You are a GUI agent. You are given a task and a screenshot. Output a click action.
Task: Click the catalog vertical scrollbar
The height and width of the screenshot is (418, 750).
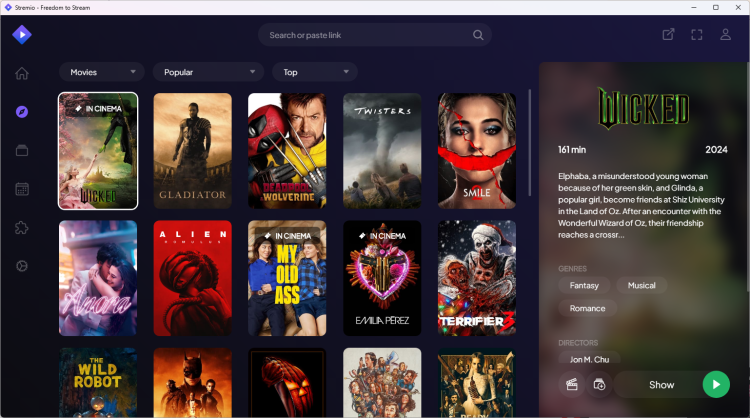(529, 143)
